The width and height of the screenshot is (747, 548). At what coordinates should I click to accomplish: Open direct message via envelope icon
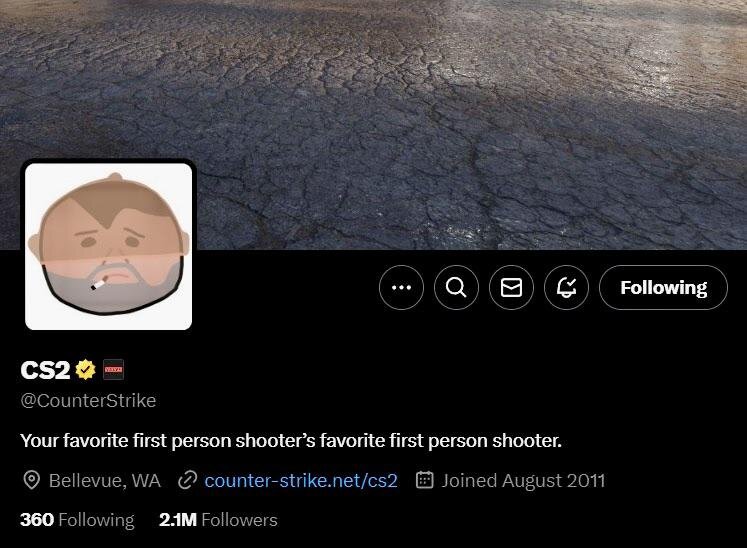coord(511,287)
